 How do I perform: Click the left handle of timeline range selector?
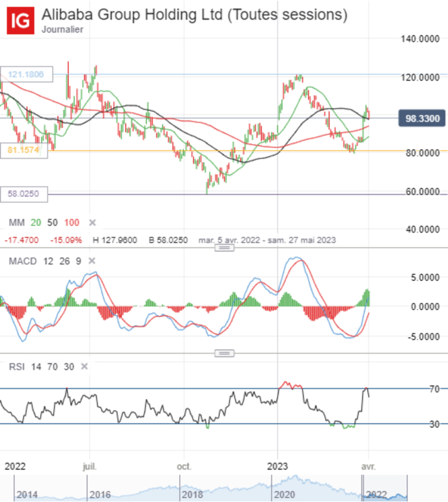point(363,488)
